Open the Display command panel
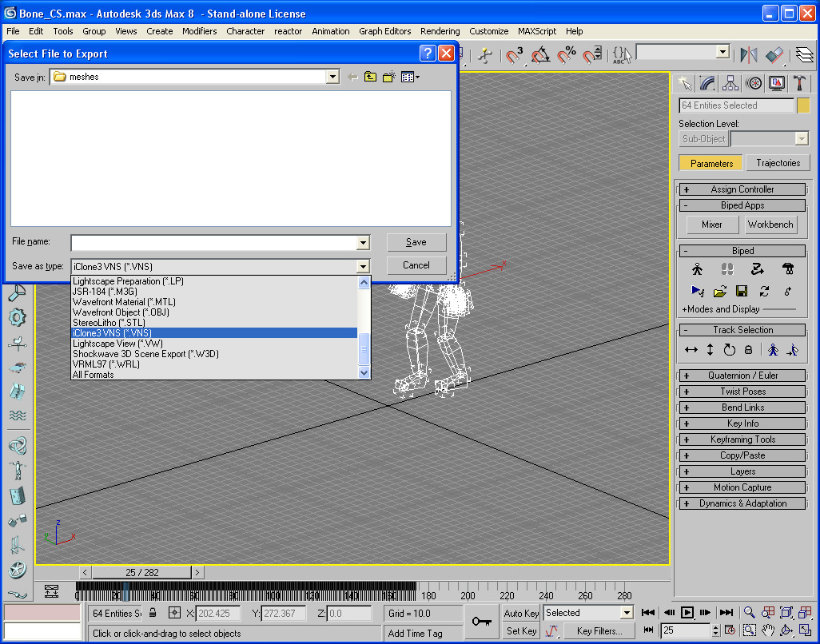The height and width of the screenshot is (644, 820). [x=777, y=83]
